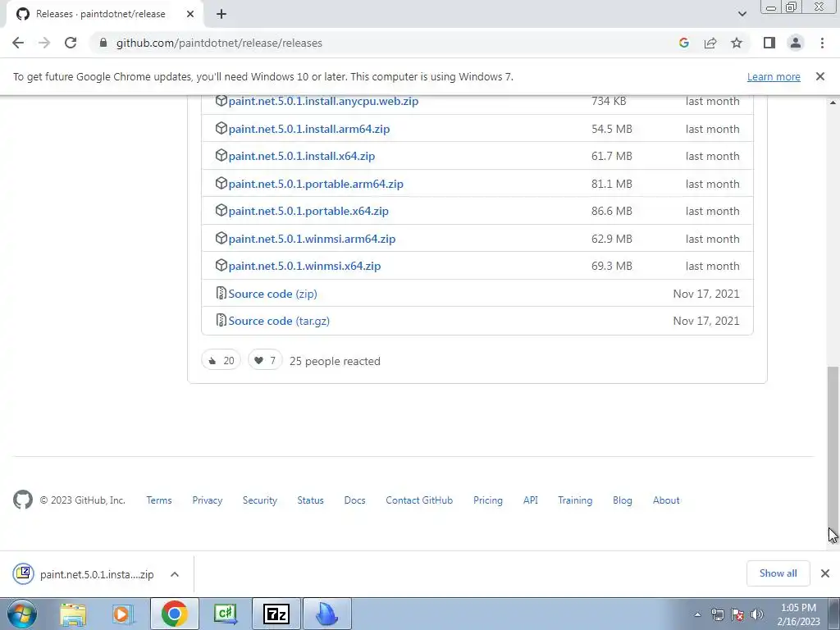The height and width of the screenshot is (630, 840).
Task: Close the Releases paintdotnet tab
Action: 190,14
